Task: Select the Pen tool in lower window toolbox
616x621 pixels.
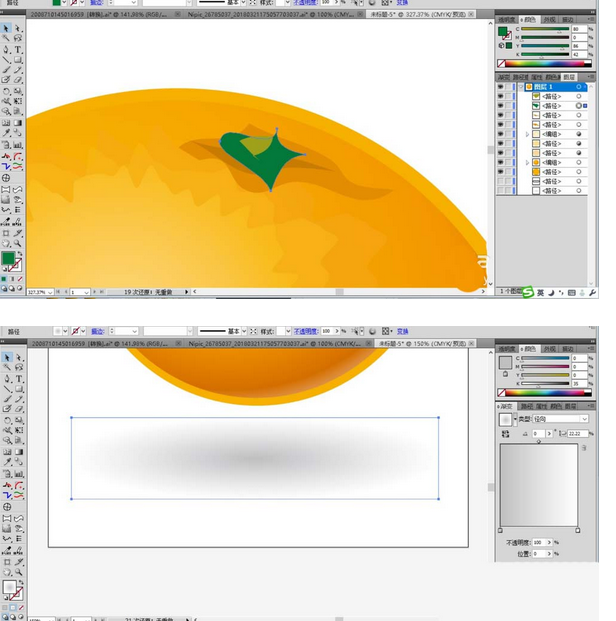Action: 7,379
